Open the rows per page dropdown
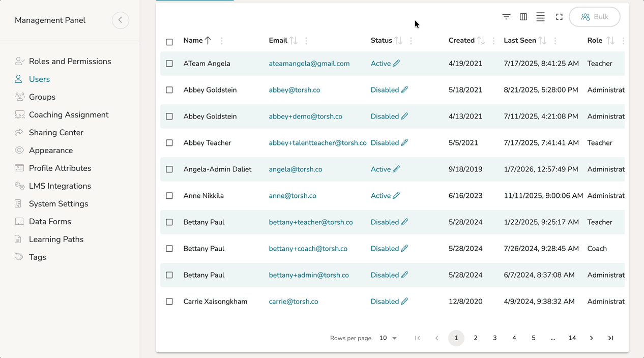The height and width of the screenshot is (358, 644). click(388, 338)
